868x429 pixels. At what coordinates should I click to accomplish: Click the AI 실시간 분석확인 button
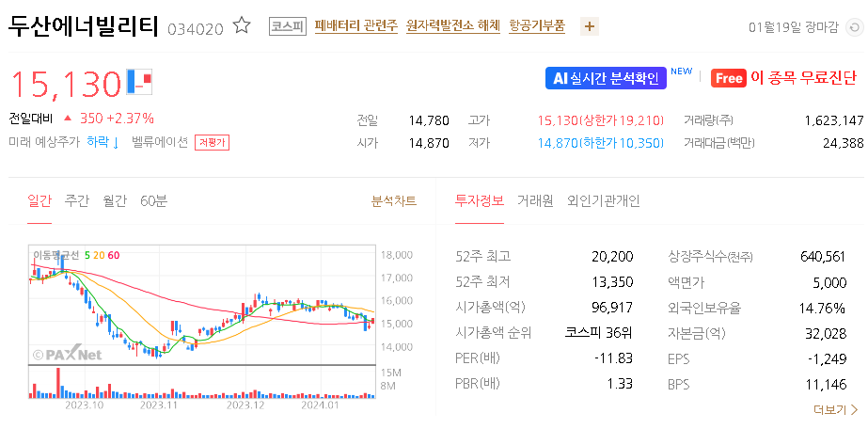tap(606, 78)
